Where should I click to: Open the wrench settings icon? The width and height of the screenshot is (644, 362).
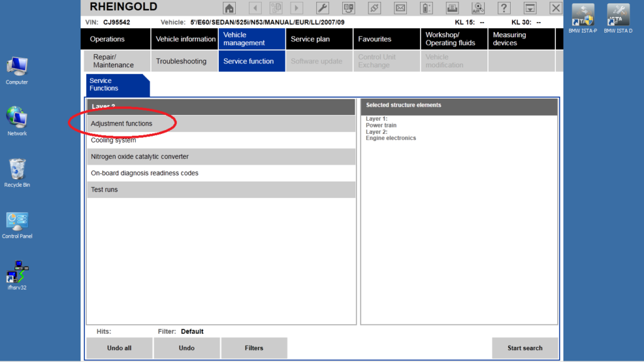tap(323, 8)
